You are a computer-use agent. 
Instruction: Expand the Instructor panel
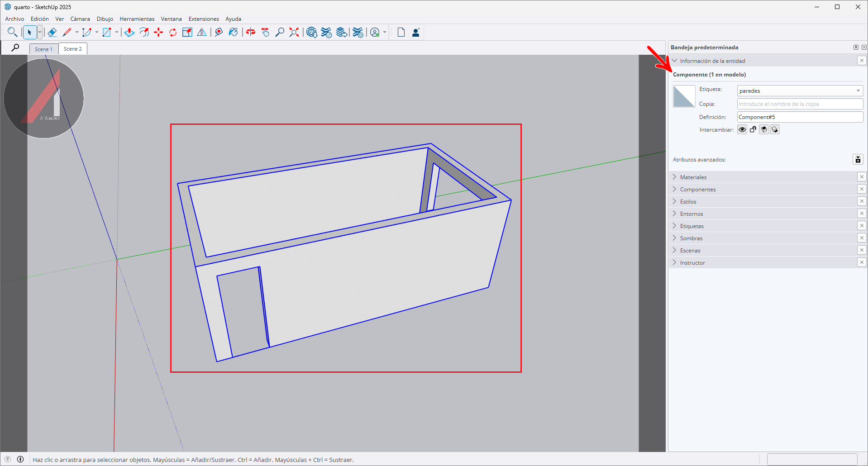point(674,262)
